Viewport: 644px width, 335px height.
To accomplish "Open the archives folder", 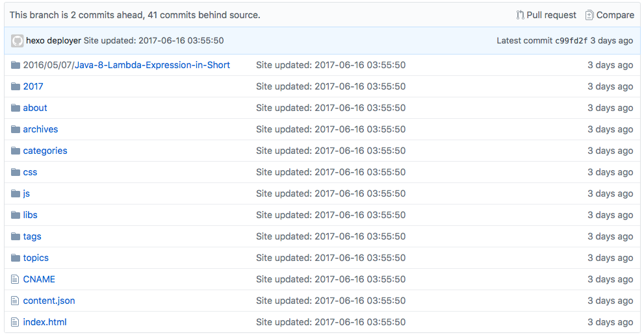I will coord(40,129).
